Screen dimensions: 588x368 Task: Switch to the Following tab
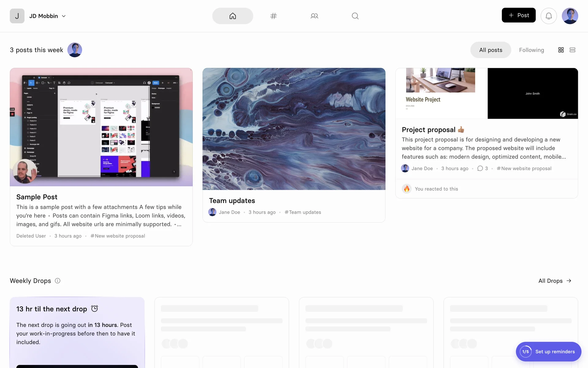[x=531, y=50]
